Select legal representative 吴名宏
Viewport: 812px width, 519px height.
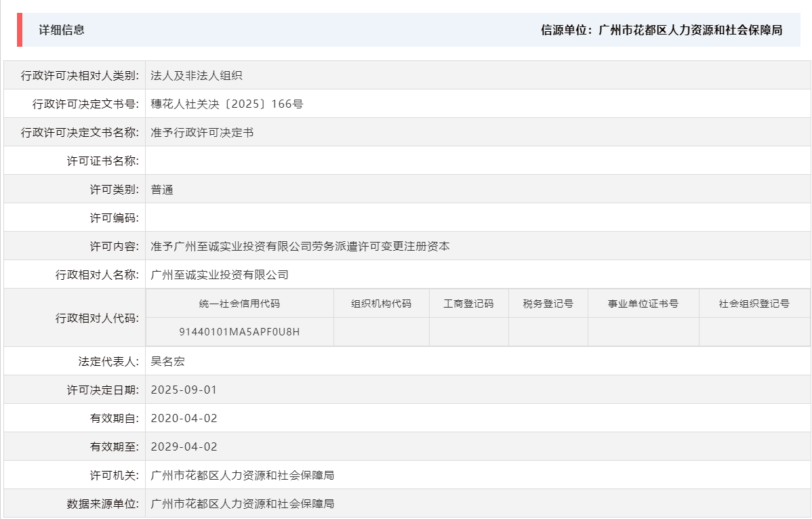pyautogui.click(x=169, y=360)
